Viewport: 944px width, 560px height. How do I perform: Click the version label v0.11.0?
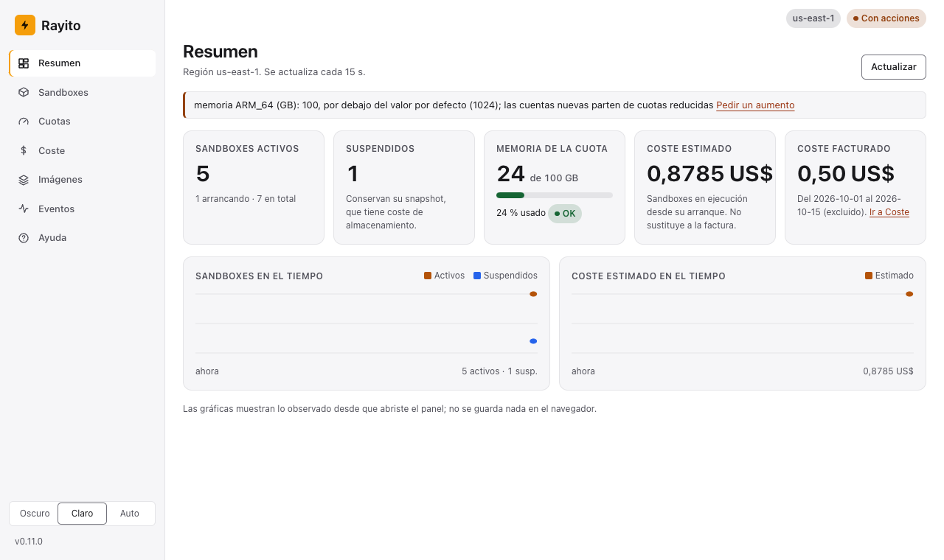[x=29, y=542]
